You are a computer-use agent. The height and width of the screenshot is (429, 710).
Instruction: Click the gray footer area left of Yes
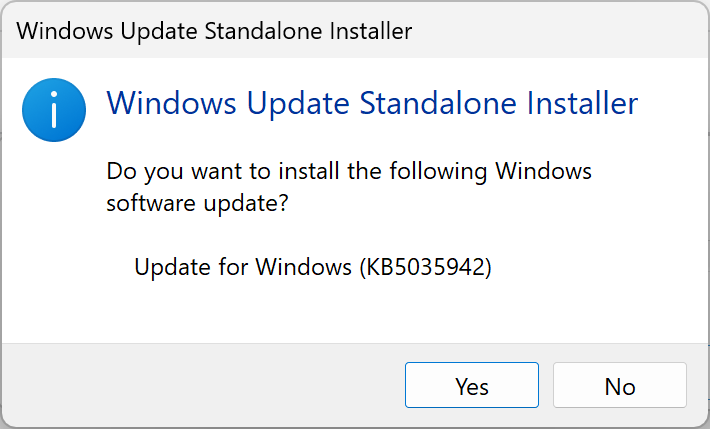[x=200, y=386]
